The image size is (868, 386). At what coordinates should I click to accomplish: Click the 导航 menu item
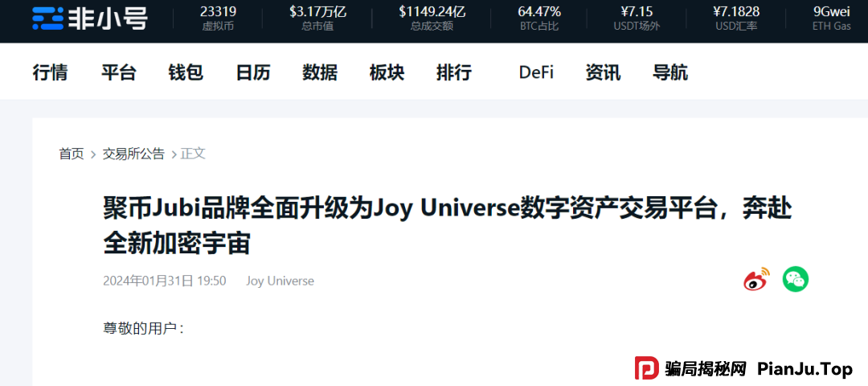(670, 72)
